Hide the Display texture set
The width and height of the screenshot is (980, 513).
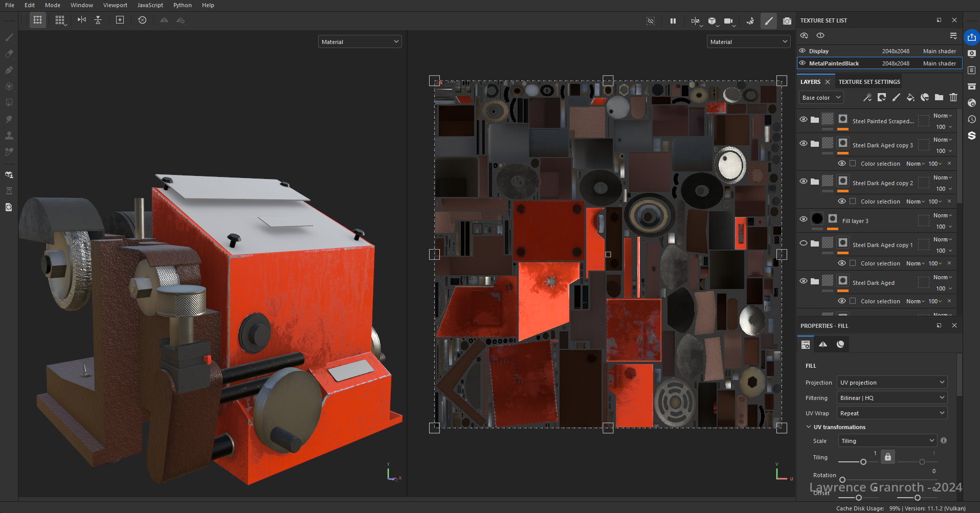pyautogui.click(x=803, y=51)
